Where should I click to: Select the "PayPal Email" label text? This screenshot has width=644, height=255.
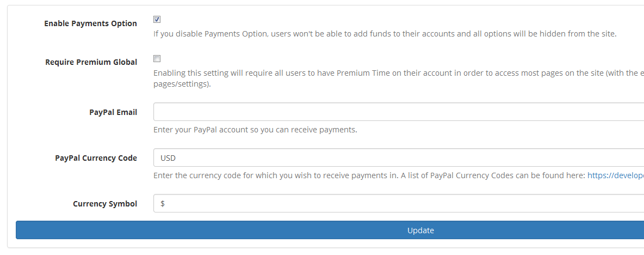[x=113, y=112]
